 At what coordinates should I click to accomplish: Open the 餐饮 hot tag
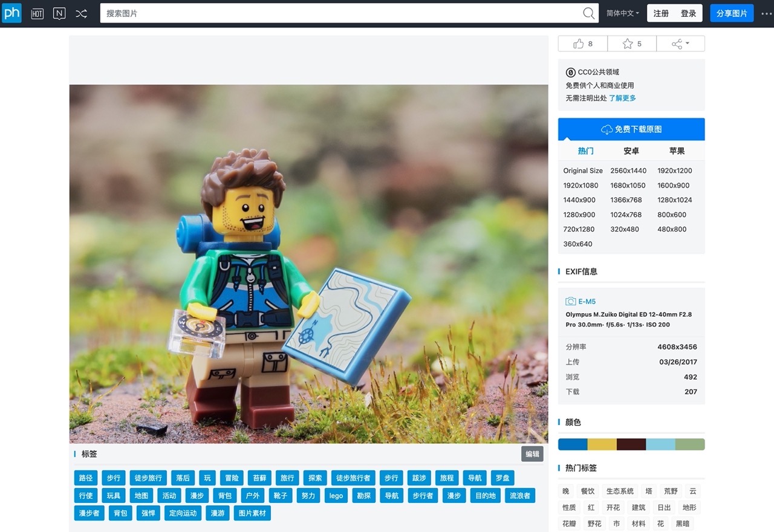(x=588, y=491)
